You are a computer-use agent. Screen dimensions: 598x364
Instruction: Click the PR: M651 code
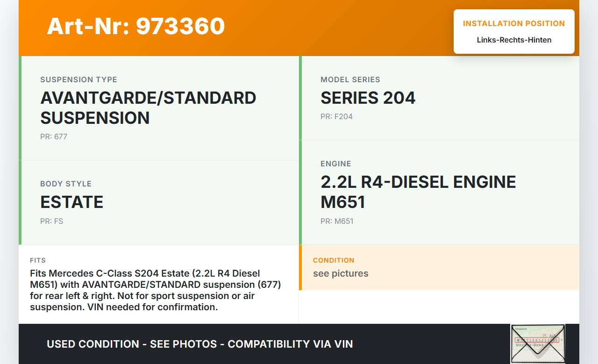click(x=337, y=221)
